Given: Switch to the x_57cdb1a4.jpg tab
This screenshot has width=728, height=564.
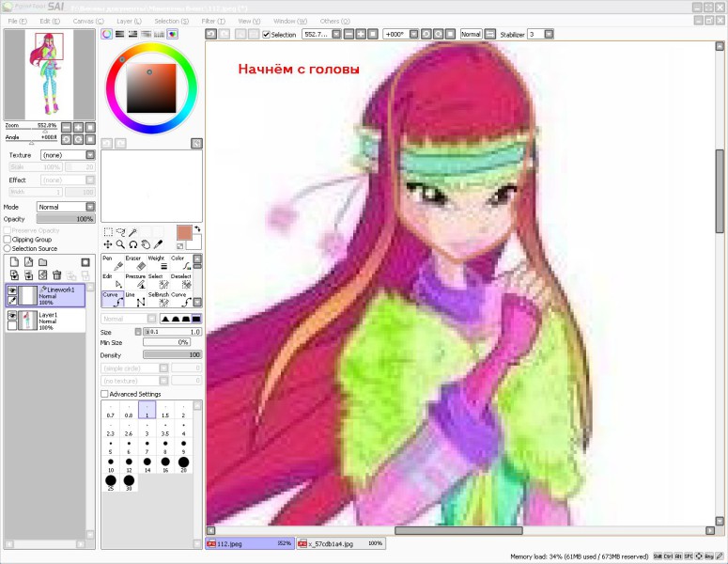Looking at the screenshot, I should pyautogui.click(x=341, y=543).
